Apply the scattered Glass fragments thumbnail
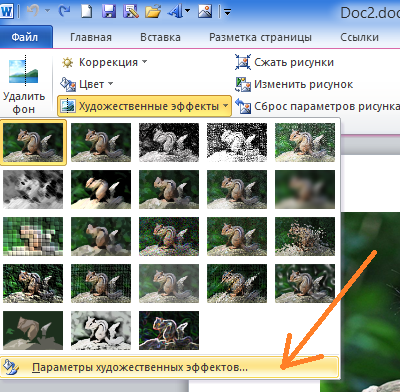This screenshot has height=392, width=400. coord(305,236)
